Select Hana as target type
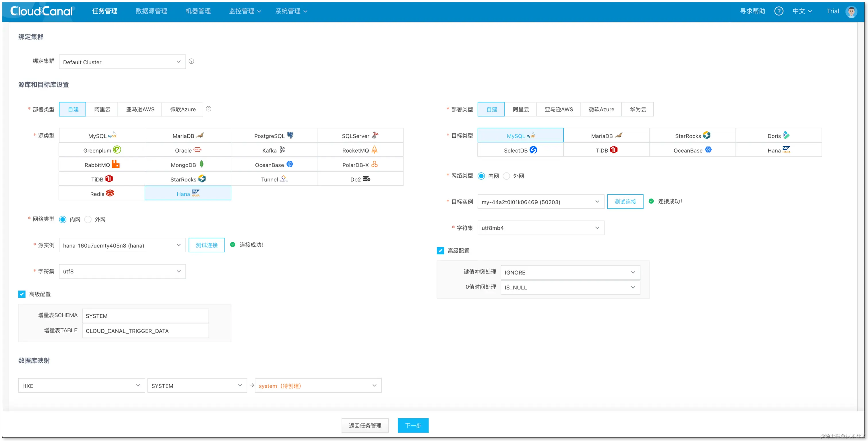The width and height of the screenshot is (868, 441). (x=779, y=150)
